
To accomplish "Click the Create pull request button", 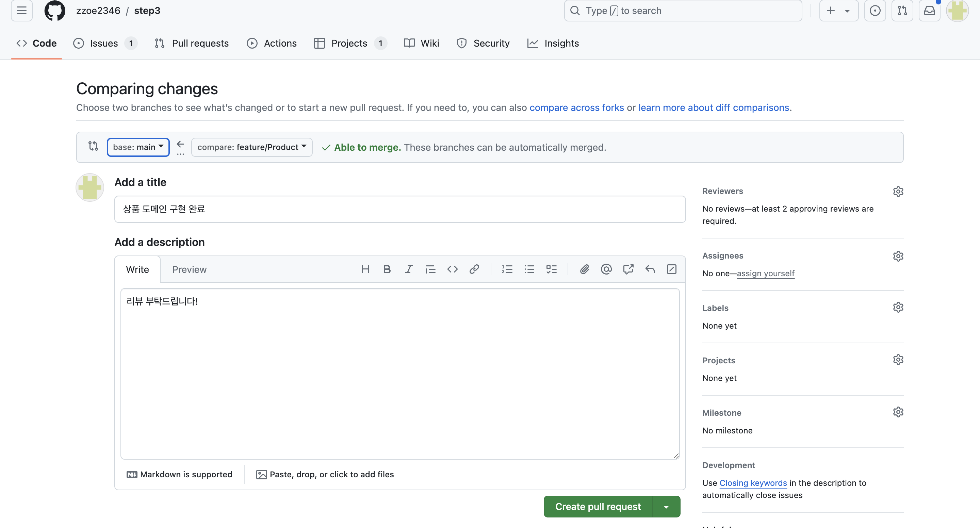I will [x=598, y=507].
